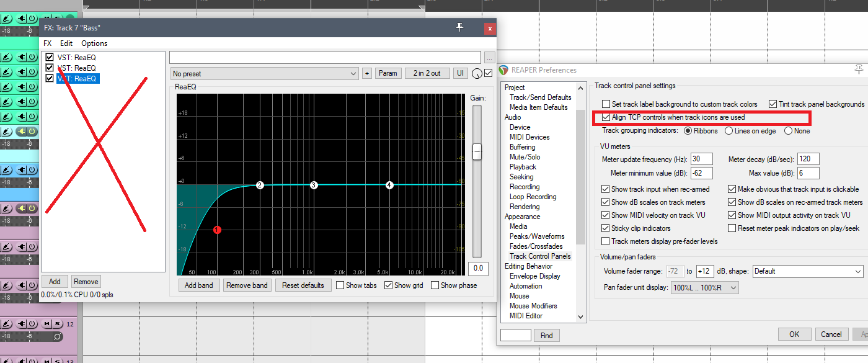
Task: Select red EQ band point 1
Action: pyautogui.click(x=217, y=230)
